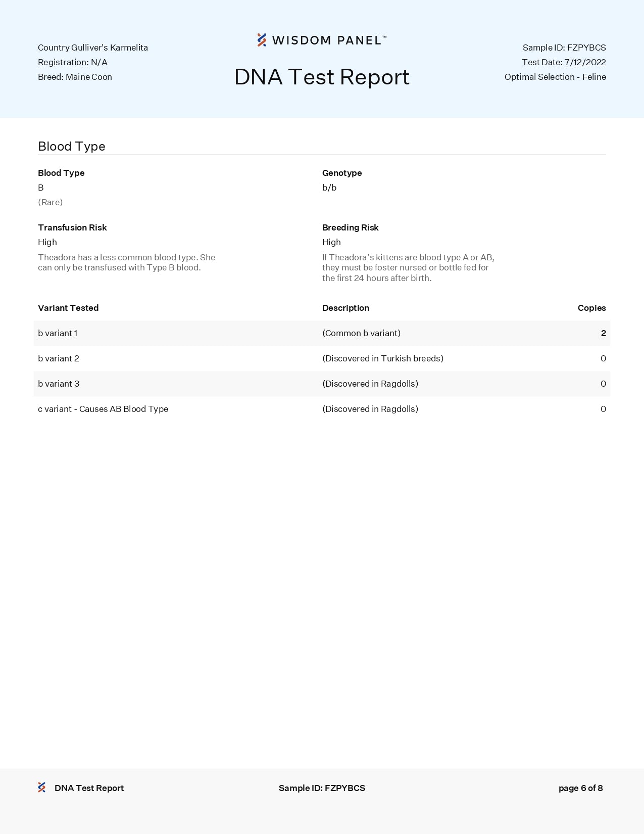Screen dimensions: 644x834
Task: Click the Blood Type section heading
Action: [72, 146]
